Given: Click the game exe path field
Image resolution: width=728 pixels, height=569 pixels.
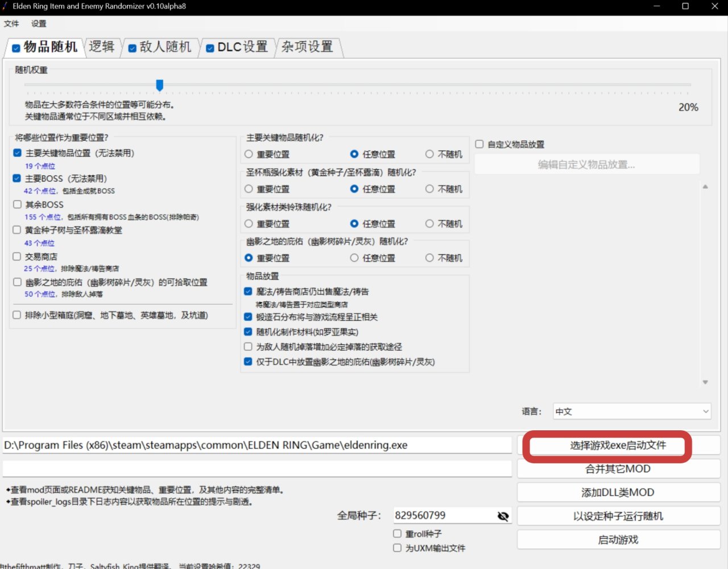Looking at the screenshot, I should [257, 445].
